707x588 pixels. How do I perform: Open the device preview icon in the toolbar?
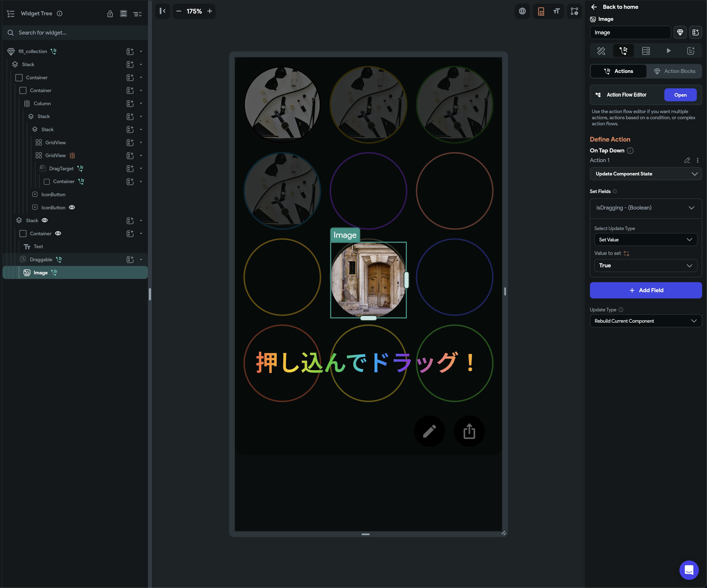click(541, 12)
